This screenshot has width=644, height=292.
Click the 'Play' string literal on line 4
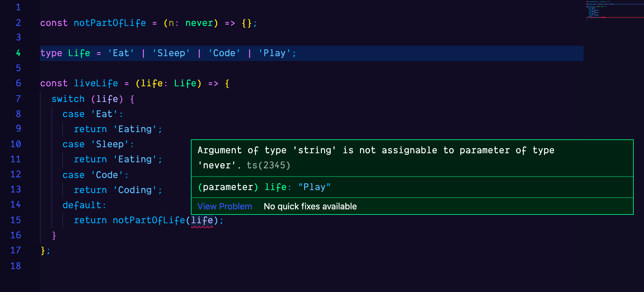[x=274, y=53]
